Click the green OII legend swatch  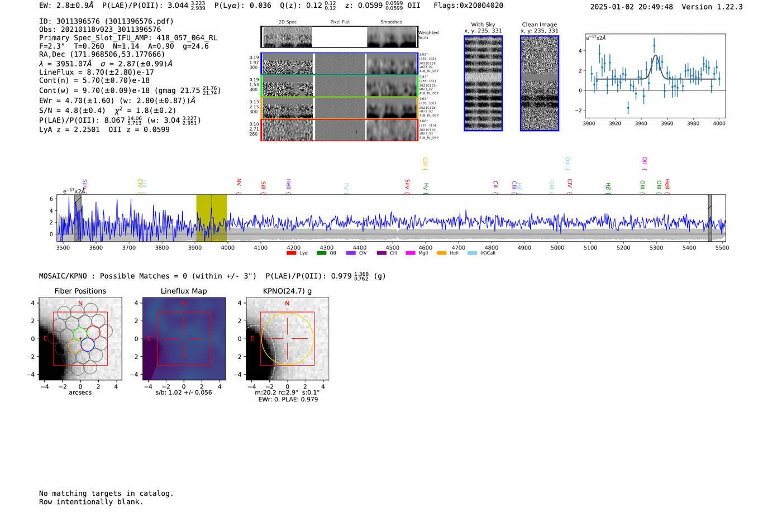click(x=321, y=253)
